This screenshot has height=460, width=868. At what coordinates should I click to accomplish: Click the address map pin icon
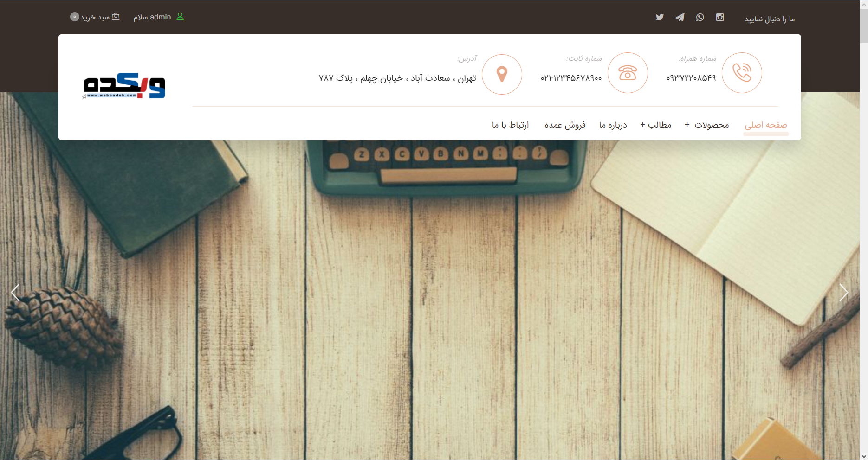(x=502, y=74)
